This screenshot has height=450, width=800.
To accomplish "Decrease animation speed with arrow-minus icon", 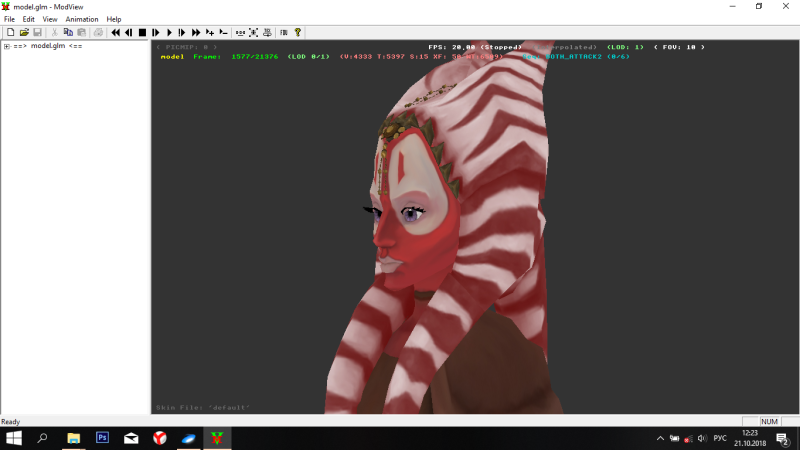I will pyautogui.click(x=223, y=32).
